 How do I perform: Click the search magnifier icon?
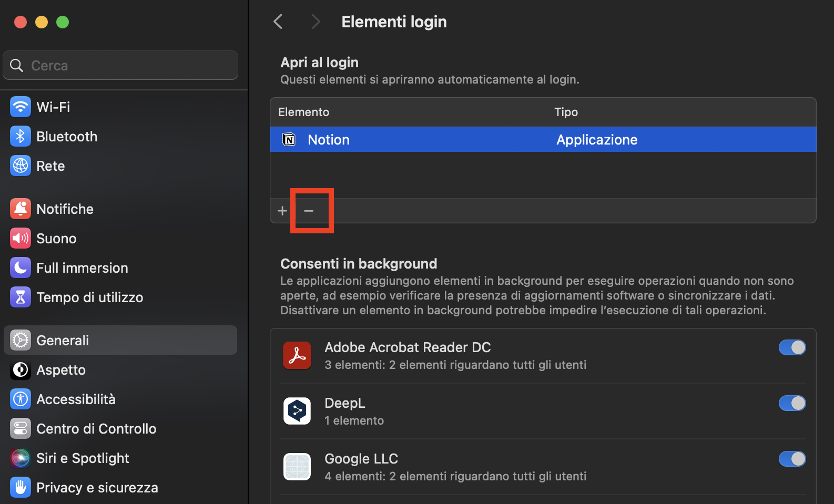tap(17, 66)
